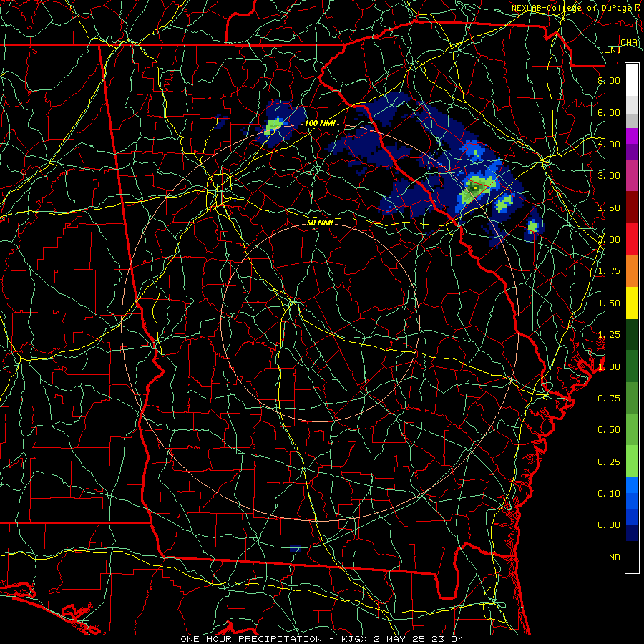Click the 3.00 legend value

[609, 176]
